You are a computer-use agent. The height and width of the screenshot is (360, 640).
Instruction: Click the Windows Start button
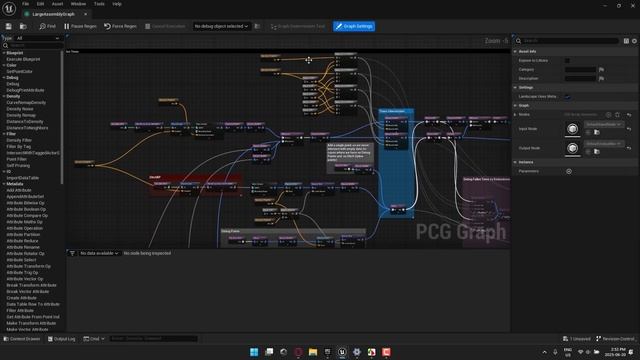click(x=254, y=352)
